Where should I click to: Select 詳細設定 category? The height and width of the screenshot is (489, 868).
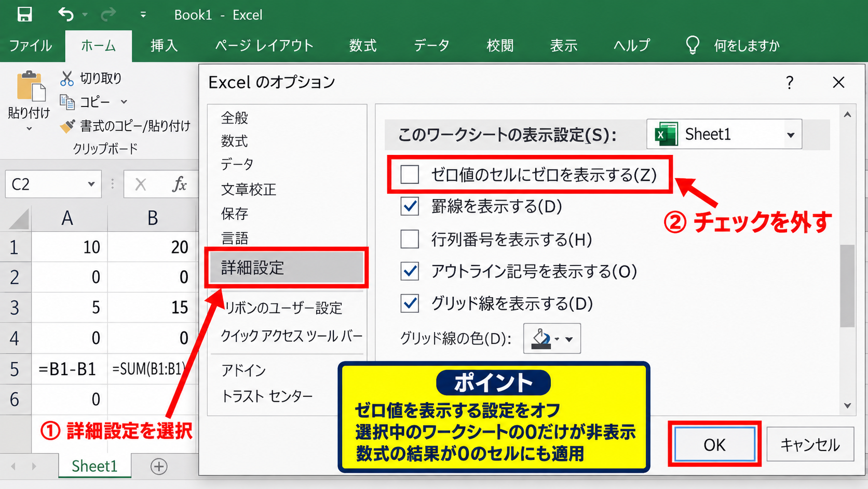point(287,268)
